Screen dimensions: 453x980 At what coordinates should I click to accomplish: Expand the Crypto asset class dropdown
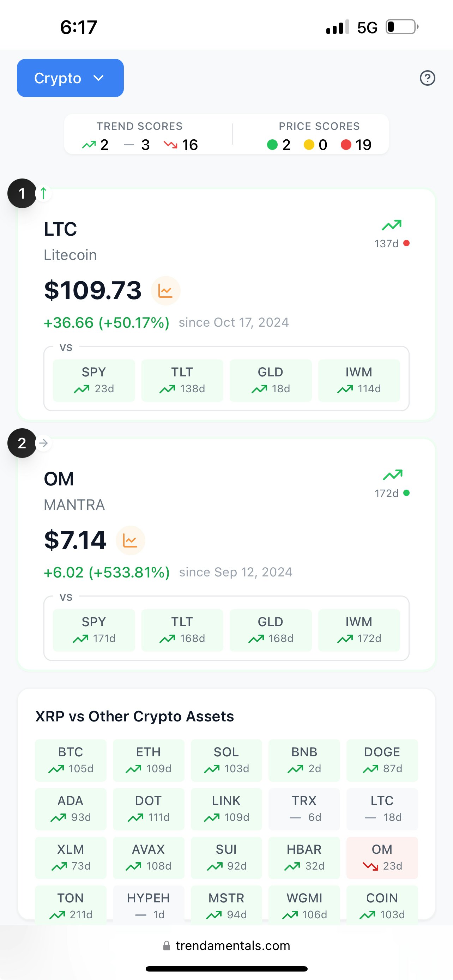tap(70, 78)
